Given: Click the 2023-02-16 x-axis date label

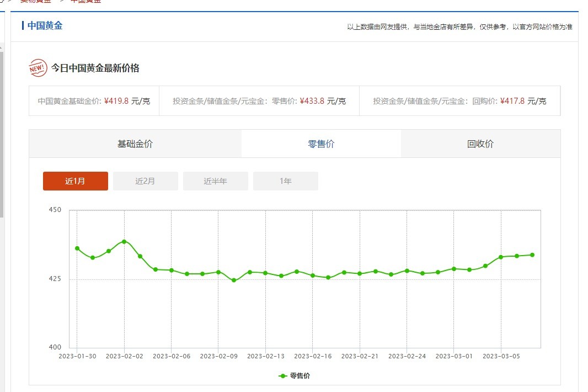Looking at the screenshot, I should click(313, 356).
